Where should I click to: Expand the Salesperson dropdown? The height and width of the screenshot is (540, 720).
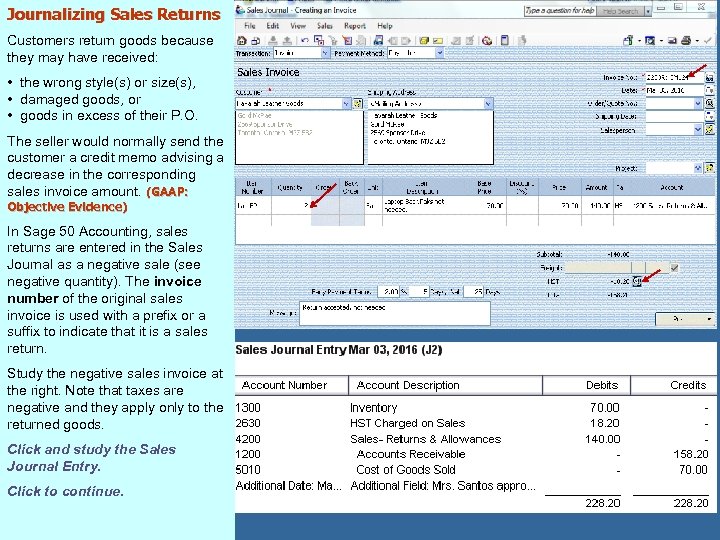coord(698,129)
